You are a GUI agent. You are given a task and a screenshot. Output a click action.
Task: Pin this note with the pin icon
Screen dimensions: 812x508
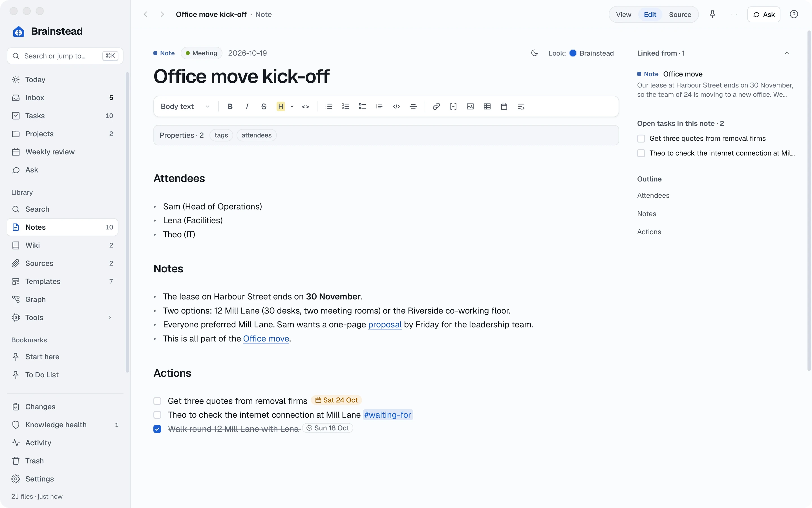coord(712,14)
